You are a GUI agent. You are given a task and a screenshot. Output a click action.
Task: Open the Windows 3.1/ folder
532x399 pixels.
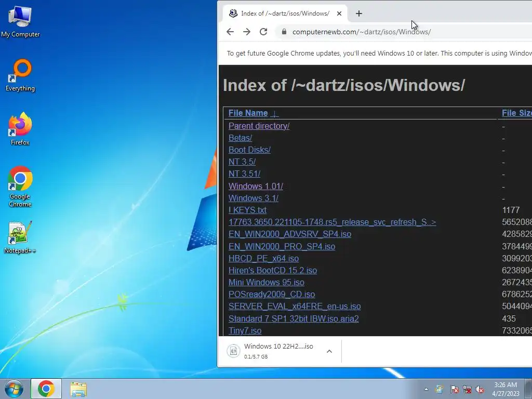254,198
